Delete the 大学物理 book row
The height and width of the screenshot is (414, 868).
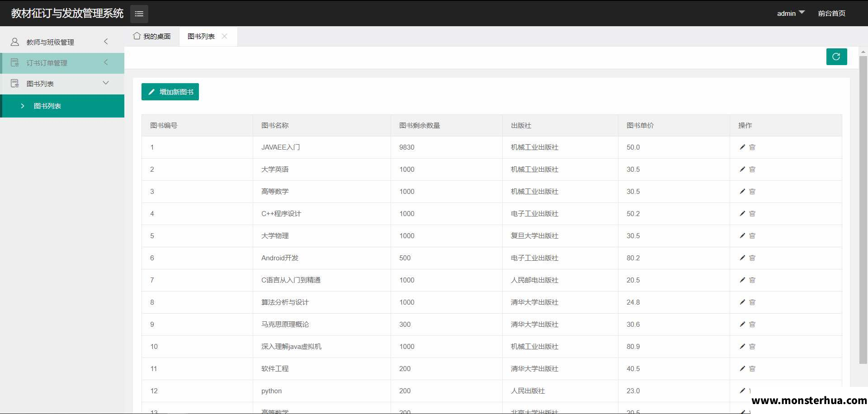[752, 235]
